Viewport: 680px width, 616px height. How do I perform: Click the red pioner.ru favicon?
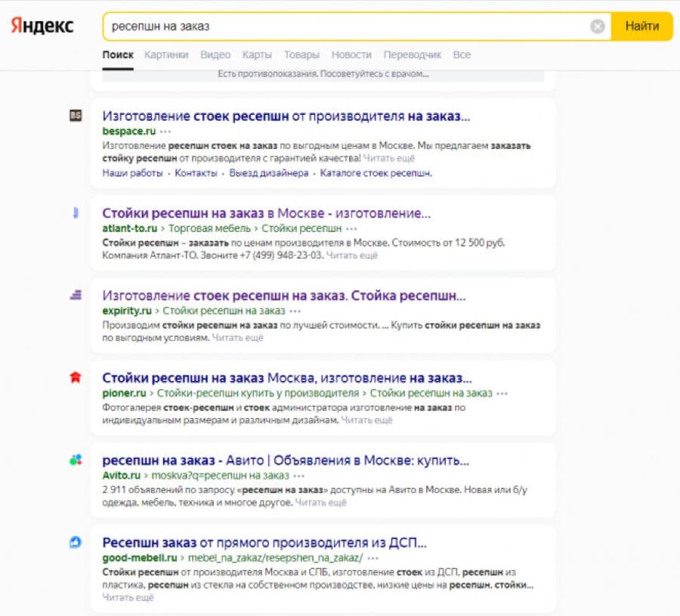pos(76,377)
